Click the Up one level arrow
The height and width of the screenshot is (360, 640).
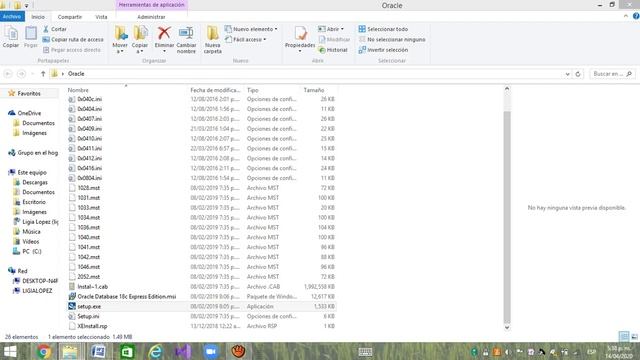click(x=43, y=74)
